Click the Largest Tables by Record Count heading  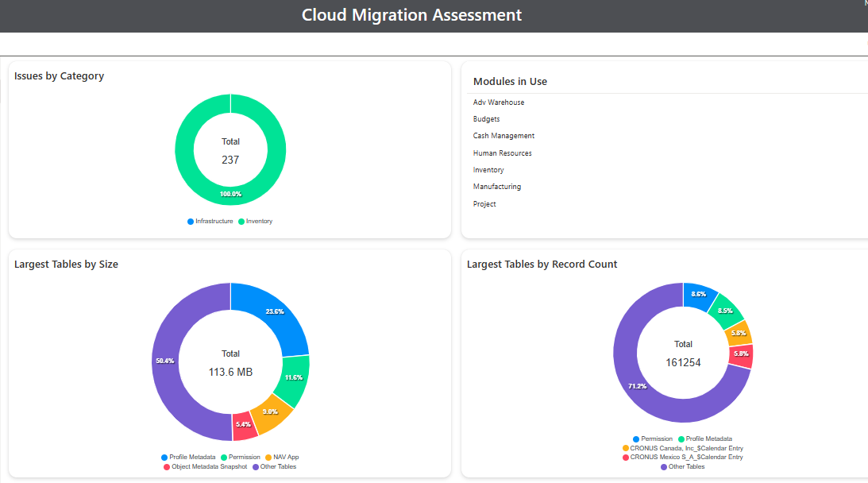(542, 265)
